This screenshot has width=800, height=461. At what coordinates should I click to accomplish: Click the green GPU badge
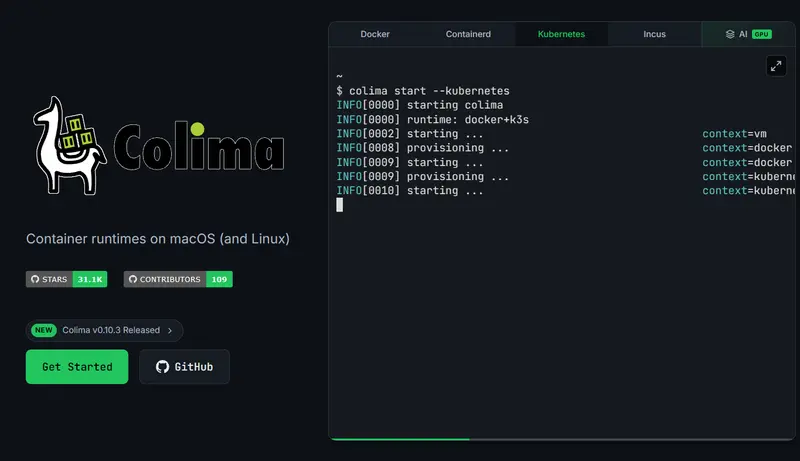[x=761, y=34]
